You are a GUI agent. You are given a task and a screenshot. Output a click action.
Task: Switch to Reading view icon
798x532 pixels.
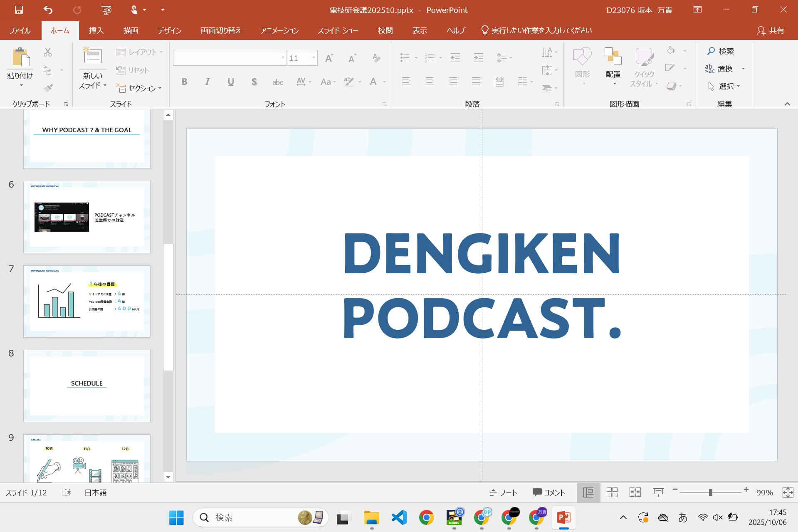tap(635, 492)
